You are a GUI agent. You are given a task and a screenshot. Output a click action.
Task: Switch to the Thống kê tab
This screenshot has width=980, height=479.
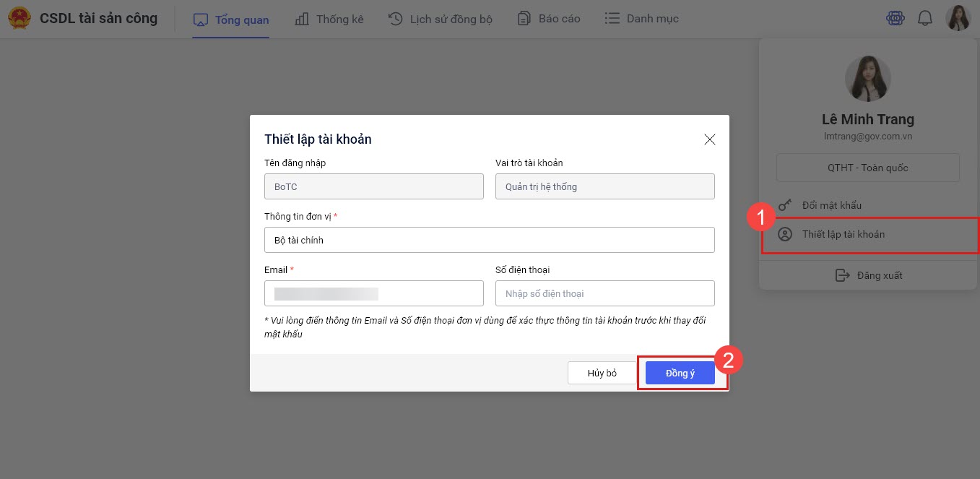pos(329,20)
